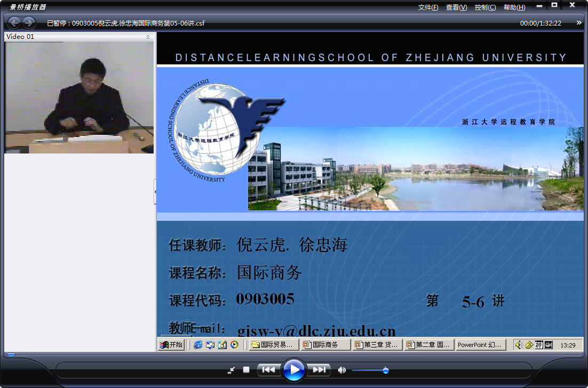Skip to the previous segment
Image resolution: width=588 pixels, height=388 pixels.
click(268, 370)
